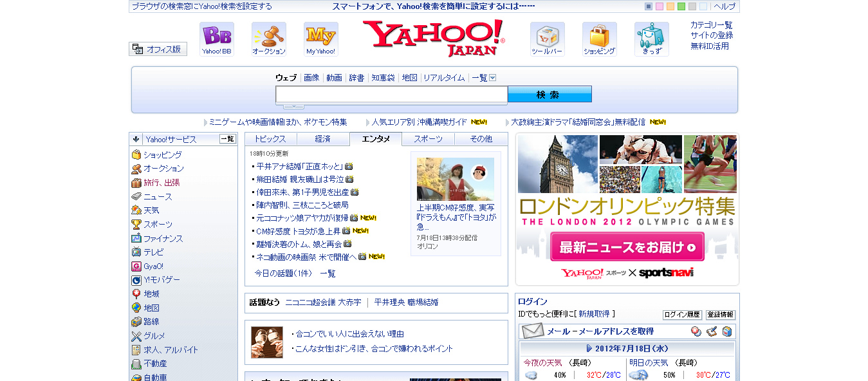Screen dimensions: 868x381
Task: Open the ログイン link
Action: coord(533,301)
